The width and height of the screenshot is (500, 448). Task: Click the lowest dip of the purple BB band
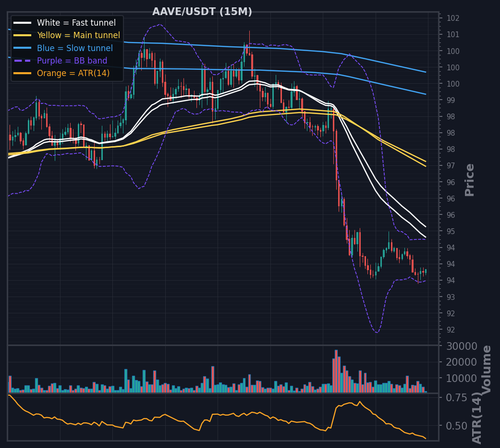coord(377,332)
